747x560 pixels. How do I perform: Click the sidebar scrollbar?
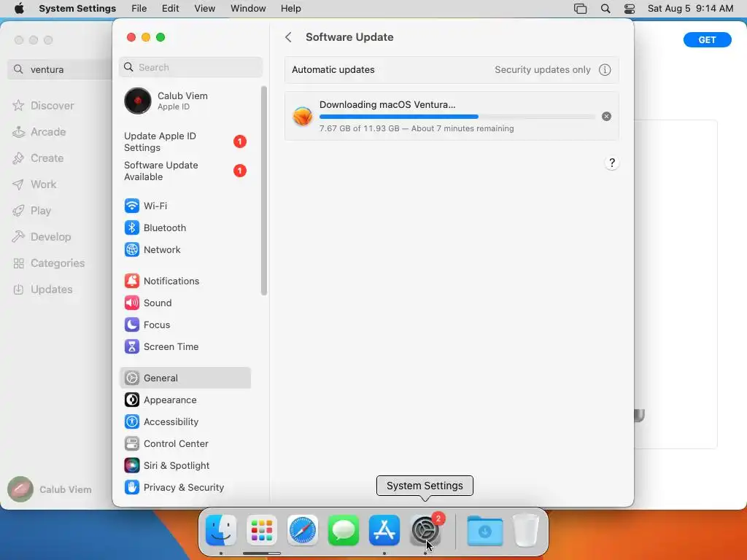coord(264,190)
